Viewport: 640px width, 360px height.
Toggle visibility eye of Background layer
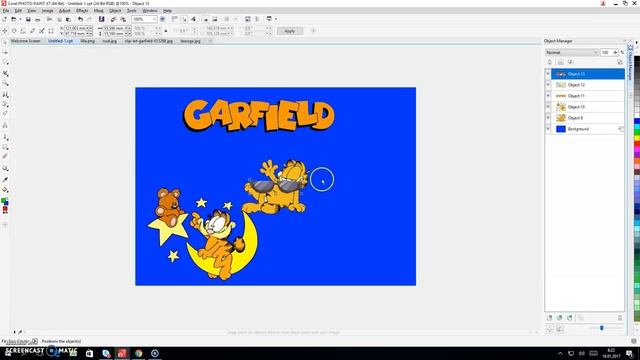coord(548,129)
